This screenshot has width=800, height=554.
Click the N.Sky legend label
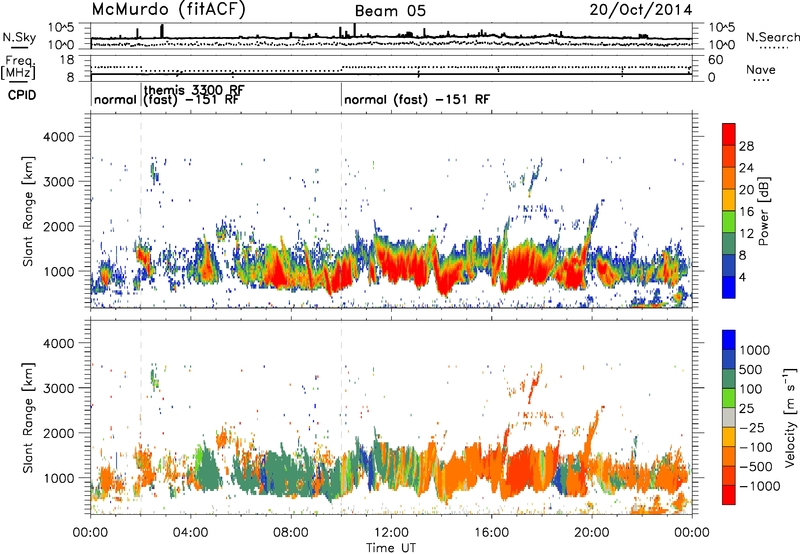coord(19,37)
